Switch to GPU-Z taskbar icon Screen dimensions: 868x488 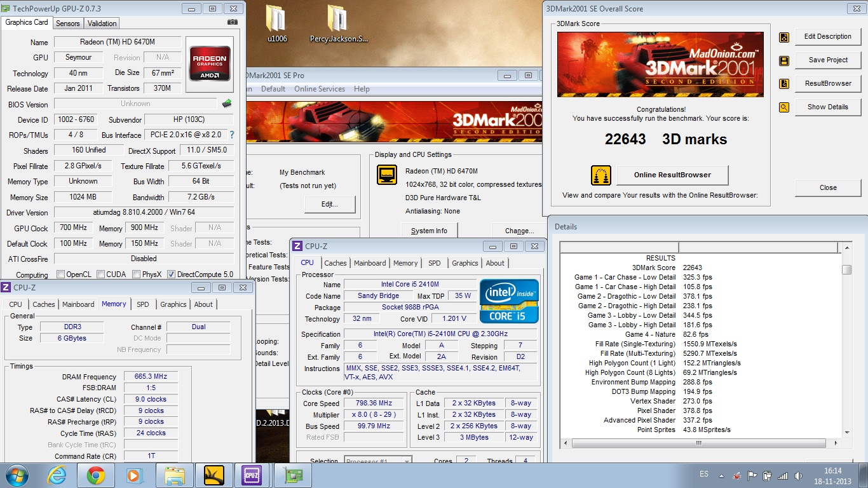tap(293, 475)
